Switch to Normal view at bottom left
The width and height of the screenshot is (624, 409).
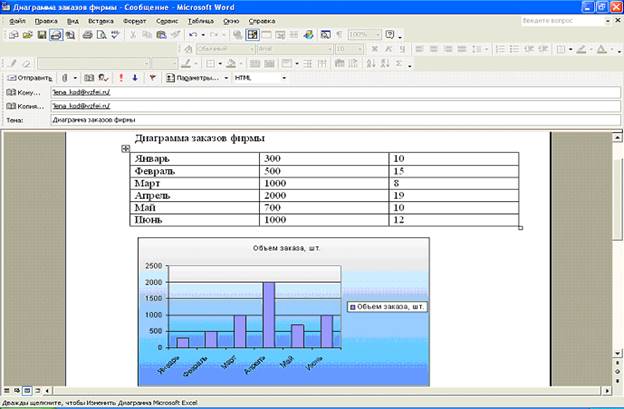pos(7,388)
